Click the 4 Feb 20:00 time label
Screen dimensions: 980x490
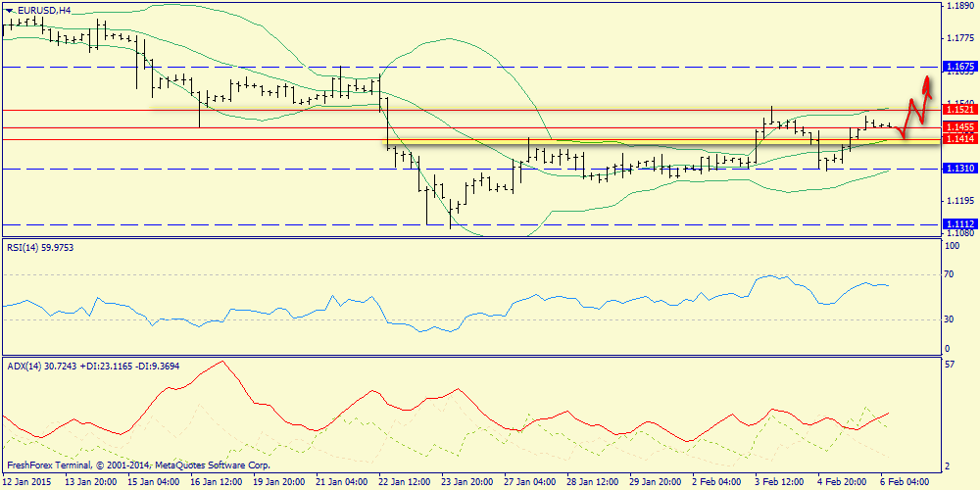tap(843, 482)
